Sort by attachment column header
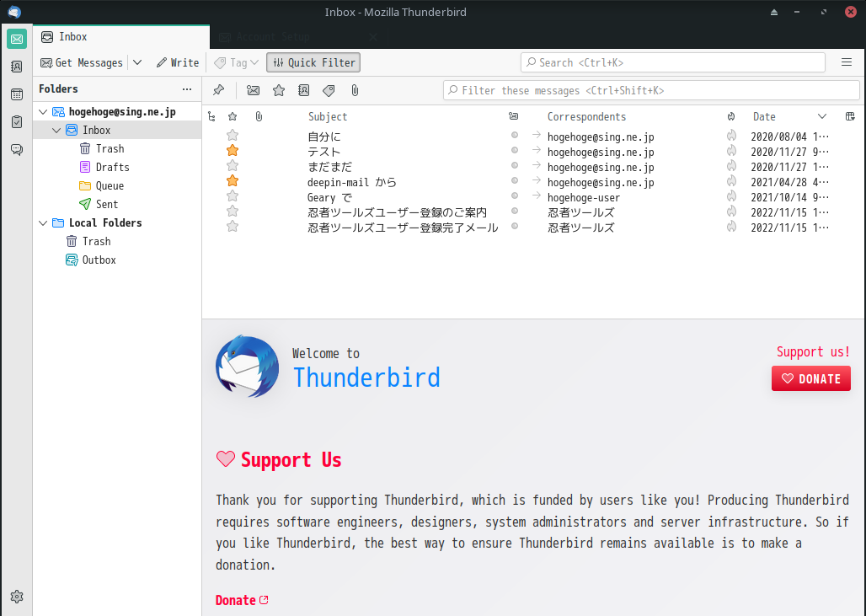 [x=259, y=116]
